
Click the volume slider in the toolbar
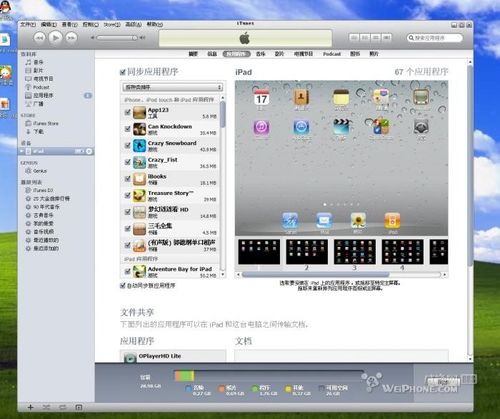pyautogui.click(x=117, y=38)
